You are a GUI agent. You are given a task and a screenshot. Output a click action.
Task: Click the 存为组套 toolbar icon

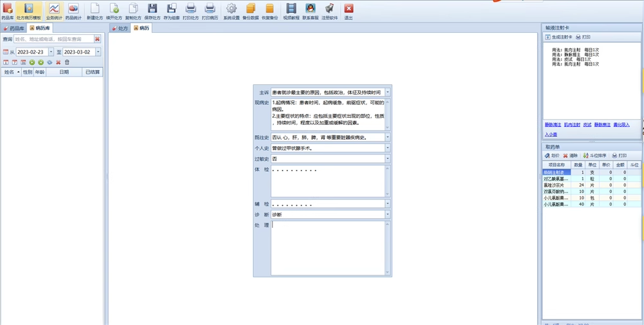click(x=171, y=12)
